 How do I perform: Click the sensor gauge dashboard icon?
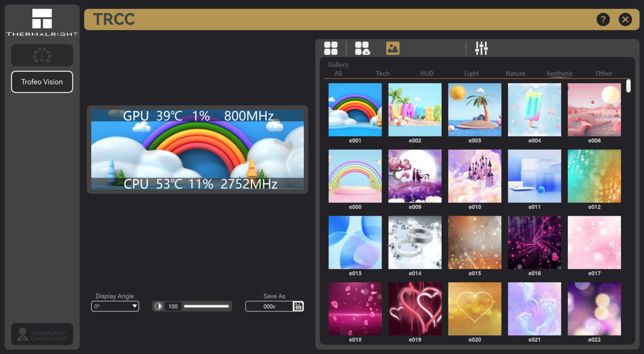pyautogui.click(x=42, y=55)
